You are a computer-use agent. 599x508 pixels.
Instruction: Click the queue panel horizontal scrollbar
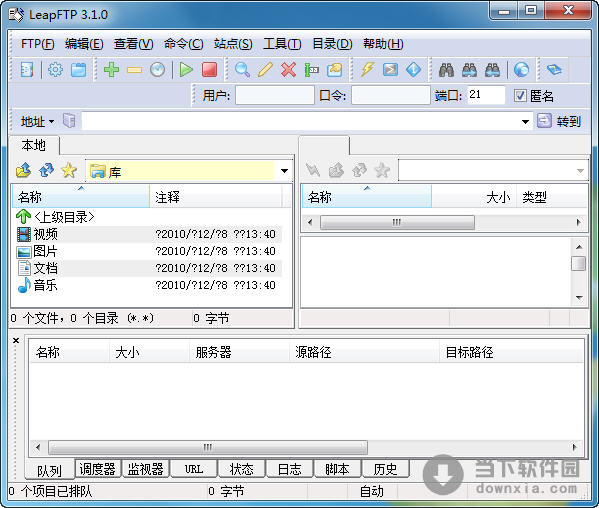tap(208, 447)
